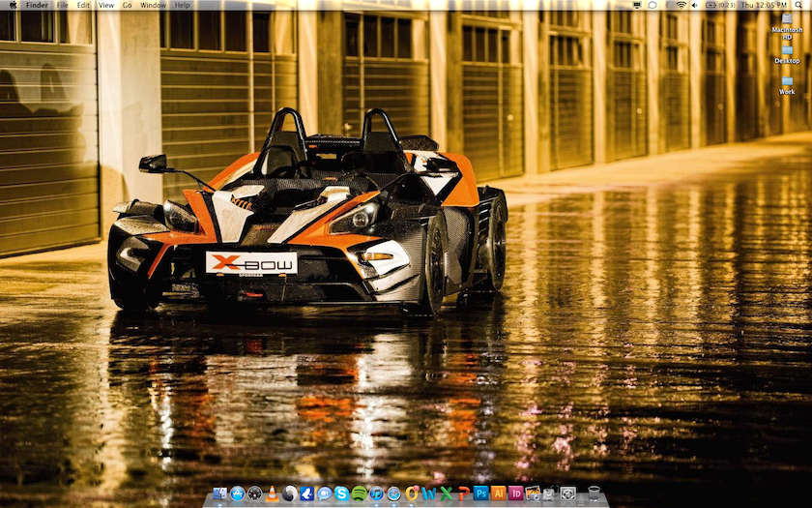Open Spotlight search magnifier
812x508 pixels.
pyautogui.click(x=800, y=5)
